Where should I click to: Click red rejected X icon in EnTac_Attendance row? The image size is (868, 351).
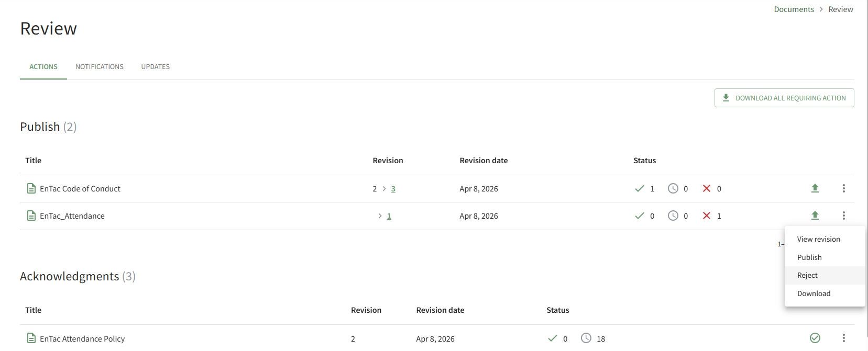point(707,216)
